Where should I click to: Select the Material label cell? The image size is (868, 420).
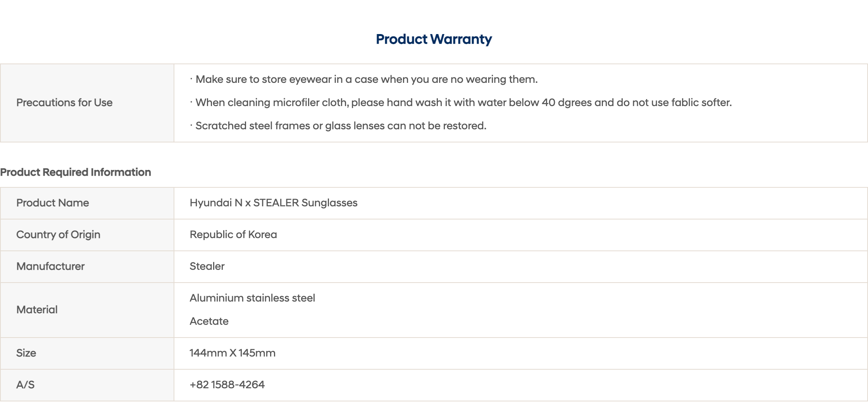87,310
